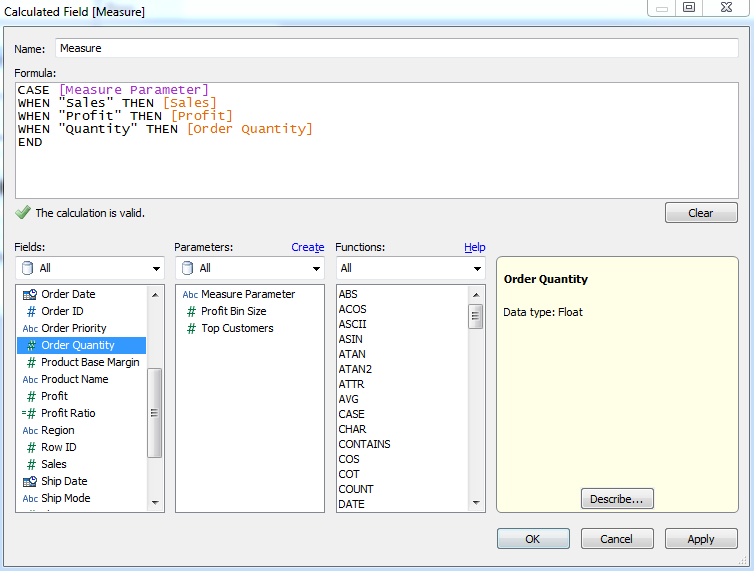Select the ATTR function
This screenshot has height=571, width=754.
tap(352, 384)
